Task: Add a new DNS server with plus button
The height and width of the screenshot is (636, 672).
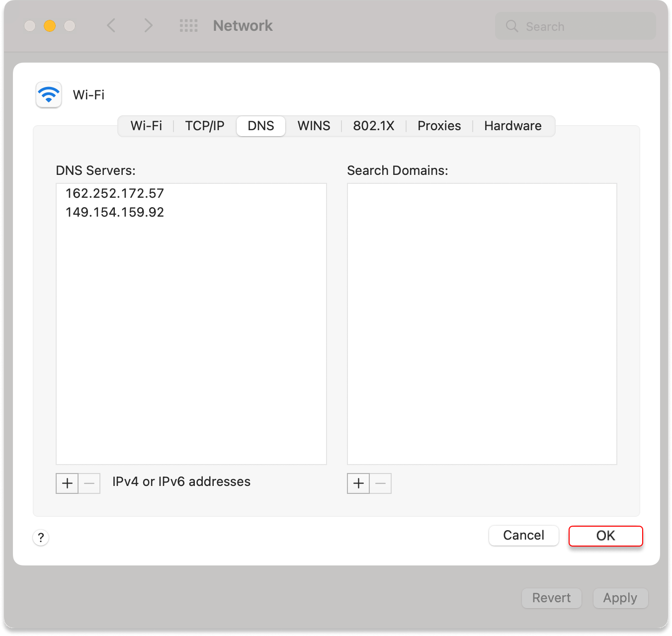Action: [x=67, y=483]
